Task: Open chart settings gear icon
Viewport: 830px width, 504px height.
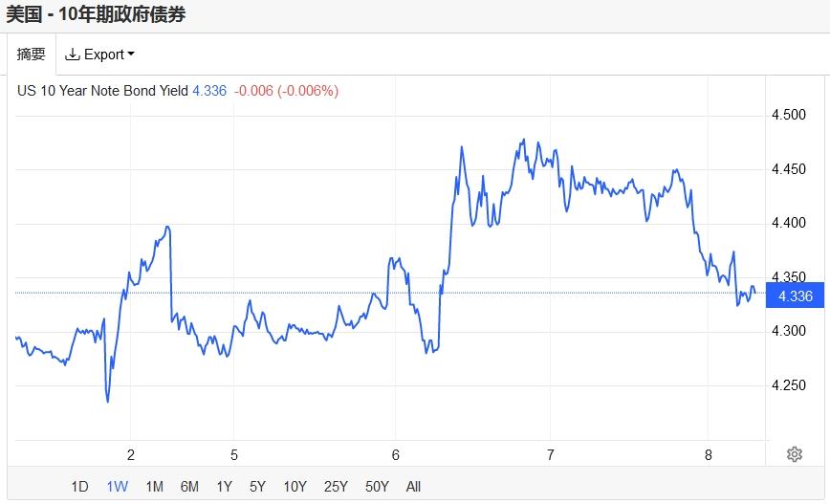Action: [794, 454]
